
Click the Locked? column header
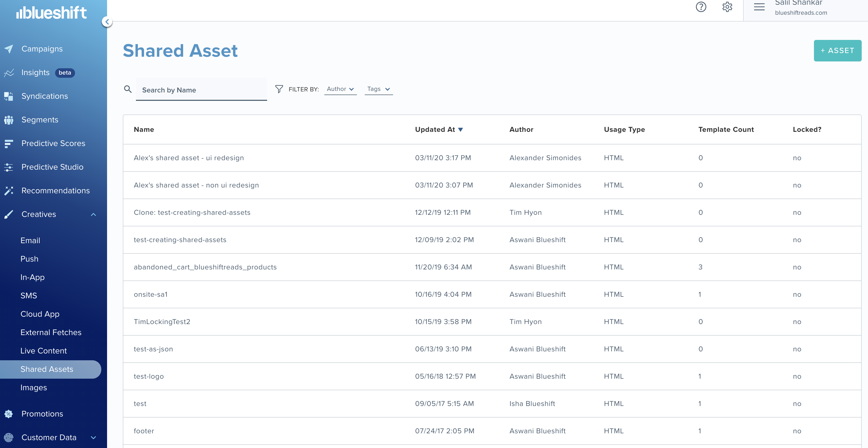click(807, 129)
